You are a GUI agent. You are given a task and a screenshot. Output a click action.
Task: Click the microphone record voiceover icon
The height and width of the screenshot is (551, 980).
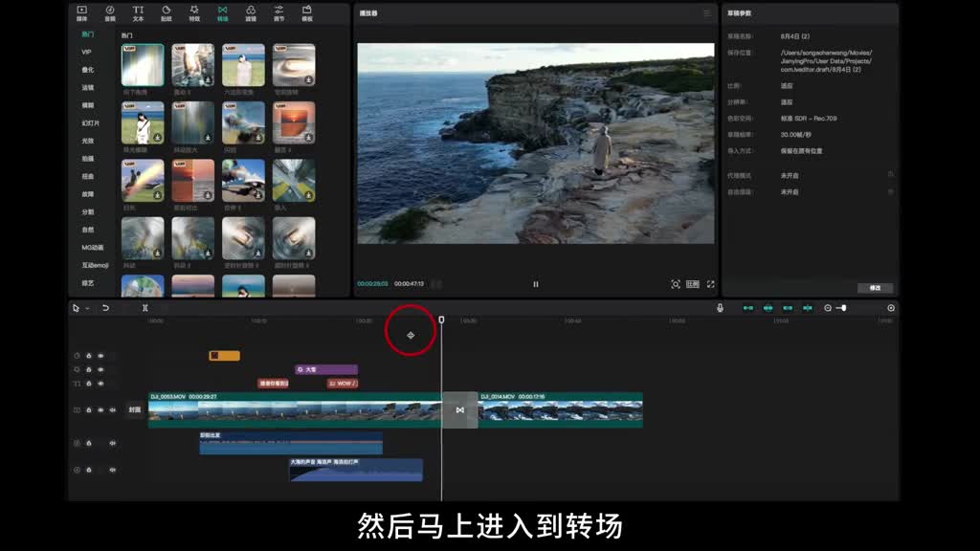720,308
